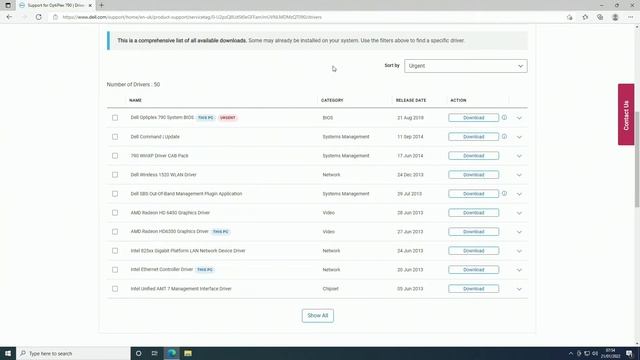Image resolution: width=640 pixels, height=360 pixels.
Task: Tick checkbox for Dell Wireless 1520 WLAN Driver
Action: point(115,175)
